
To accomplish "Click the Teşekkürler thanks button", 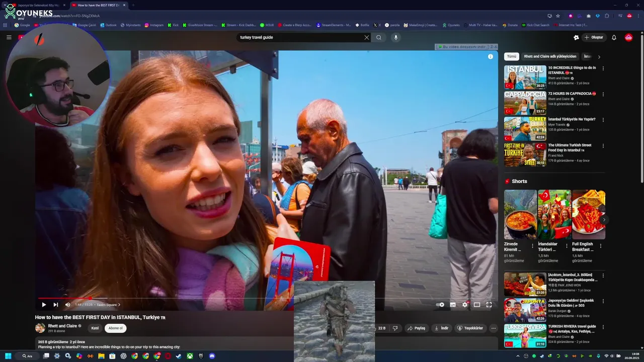I will click(470, 328).
